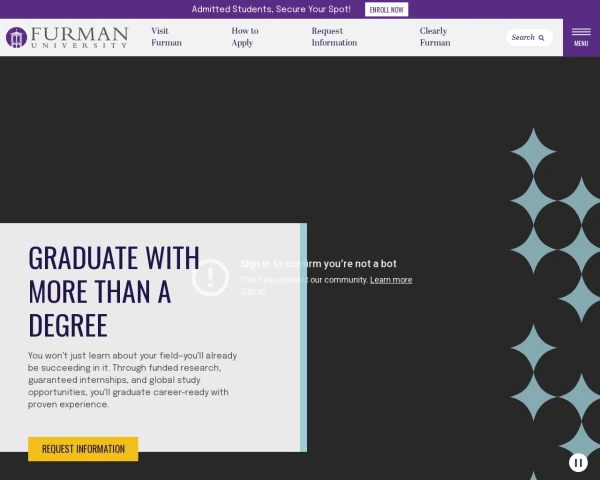Screen dimensions: 600x480
Task: Click the ENROLL NOW button
Action: (x=386, y=10)
